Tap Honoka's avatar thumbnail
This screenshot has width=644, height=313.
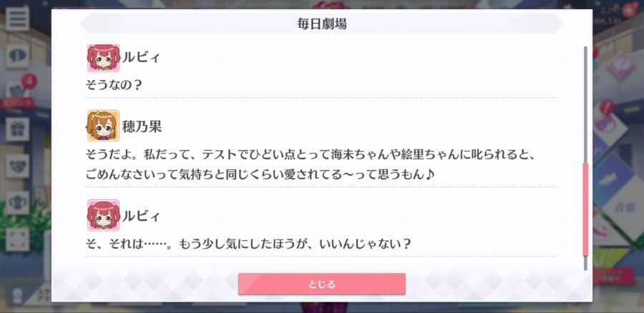103,126
